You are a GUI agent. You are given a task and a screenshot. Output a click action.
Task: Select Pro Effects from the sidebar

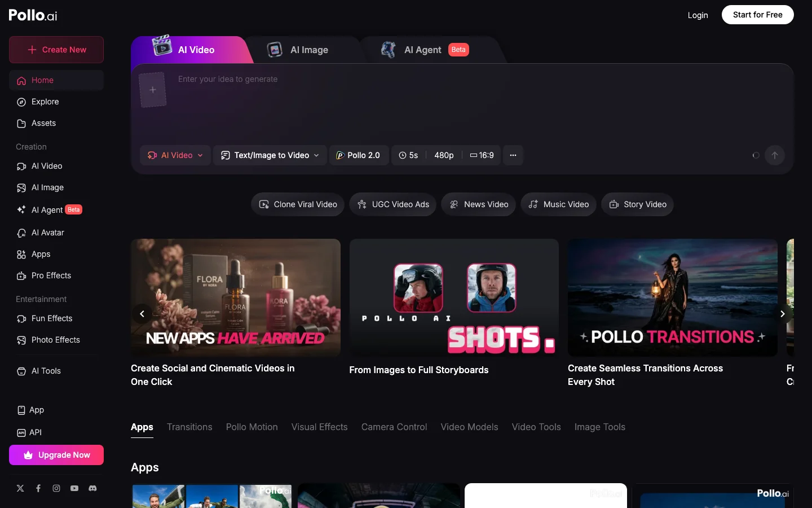[51, 275]
